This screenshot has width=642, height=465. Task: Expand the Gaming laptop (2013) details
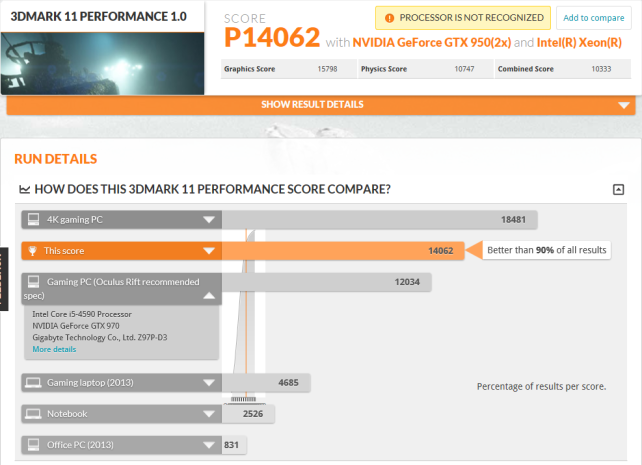point(209,383)
